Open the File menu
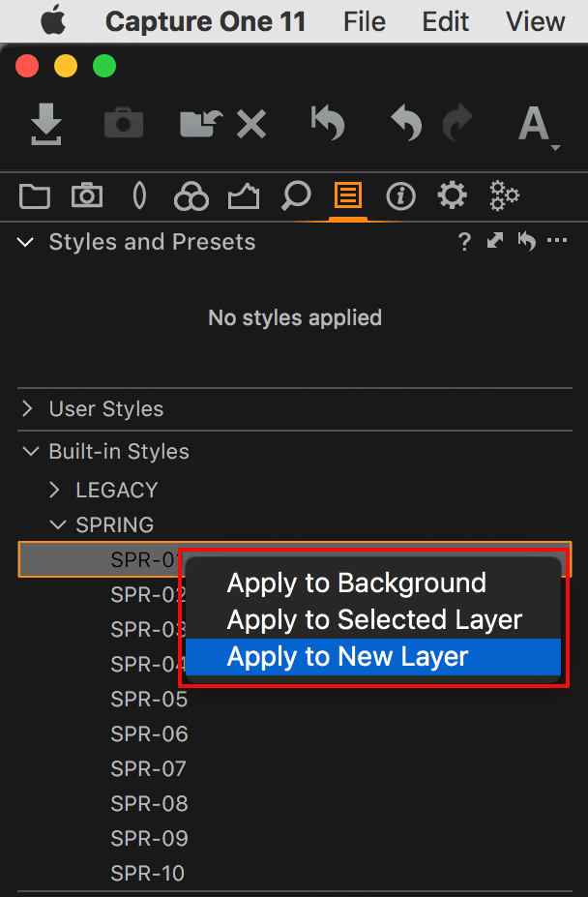The height and width of the screenshot is (897, 588). pos(365,21)
